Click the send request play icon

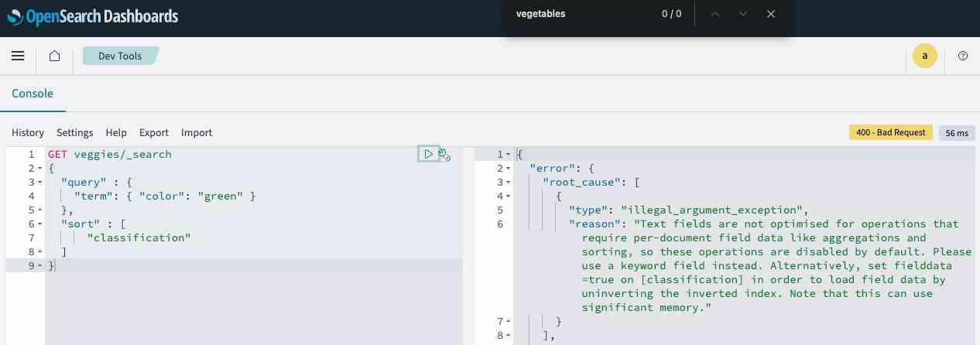(x=428, y=154)
